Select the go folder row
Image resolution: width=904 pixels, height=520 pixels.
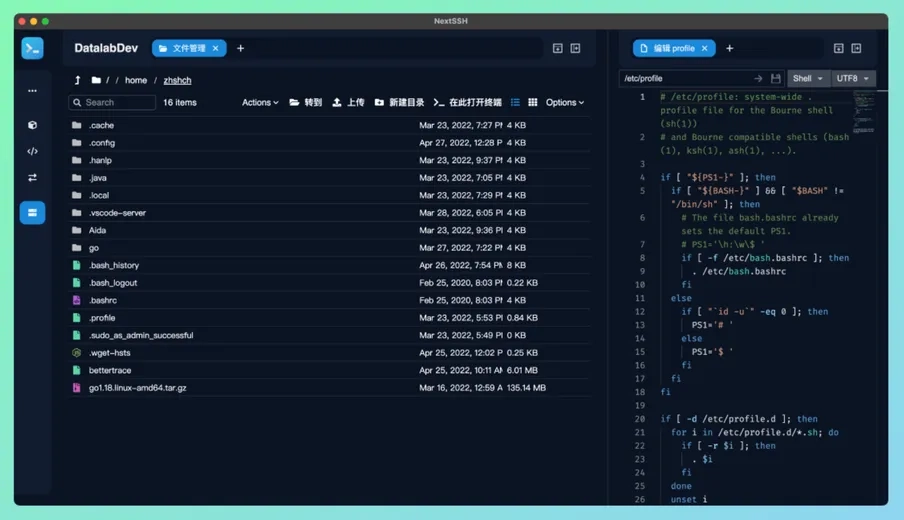pos(330,248)
